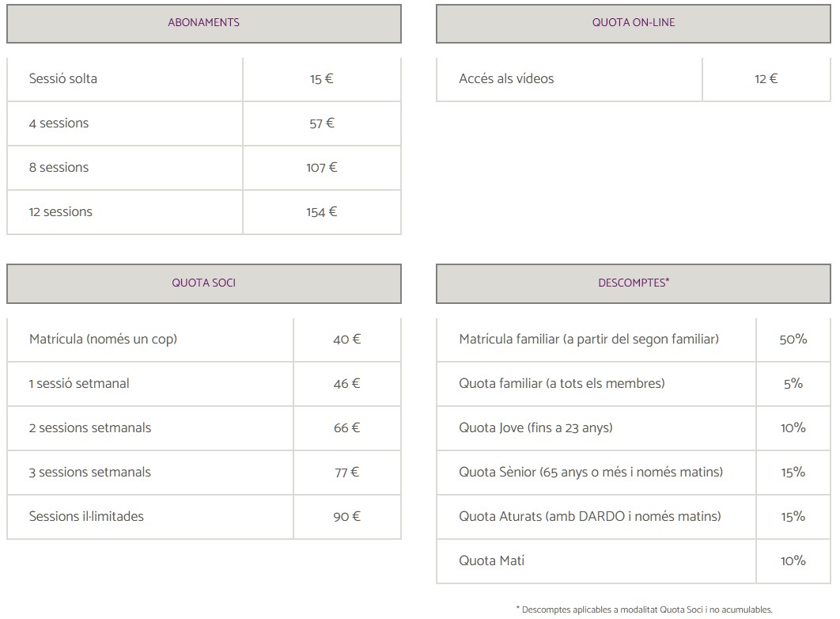Click the 12 € online price
840x619 pixels.
pos(766,79)
